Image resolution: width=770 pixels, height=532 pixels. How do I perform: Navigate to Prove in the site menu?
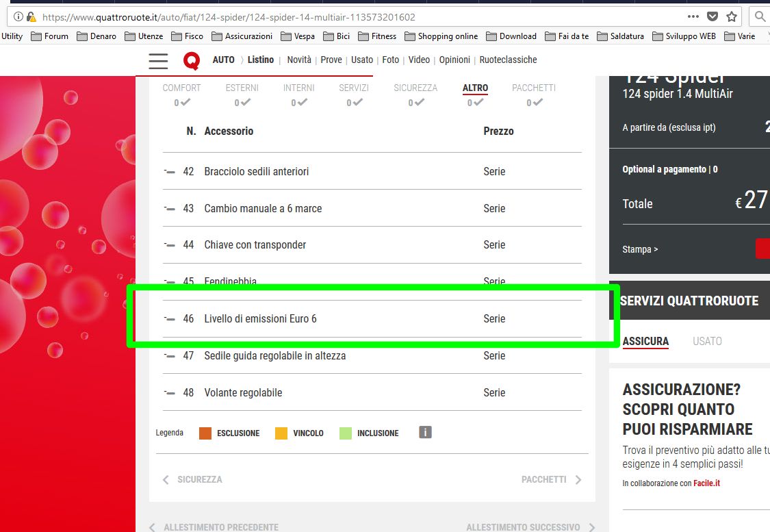tap(331, 60)
